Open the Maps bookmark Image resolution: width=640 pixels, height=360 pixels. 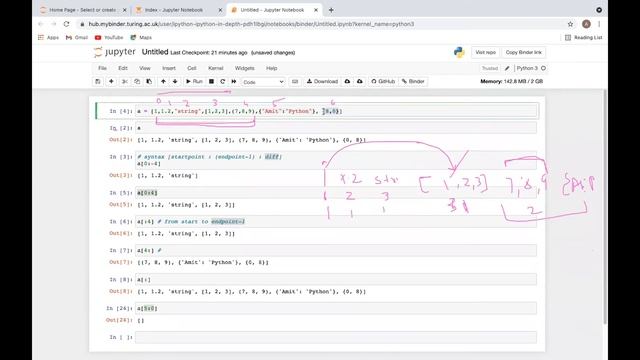141,38
